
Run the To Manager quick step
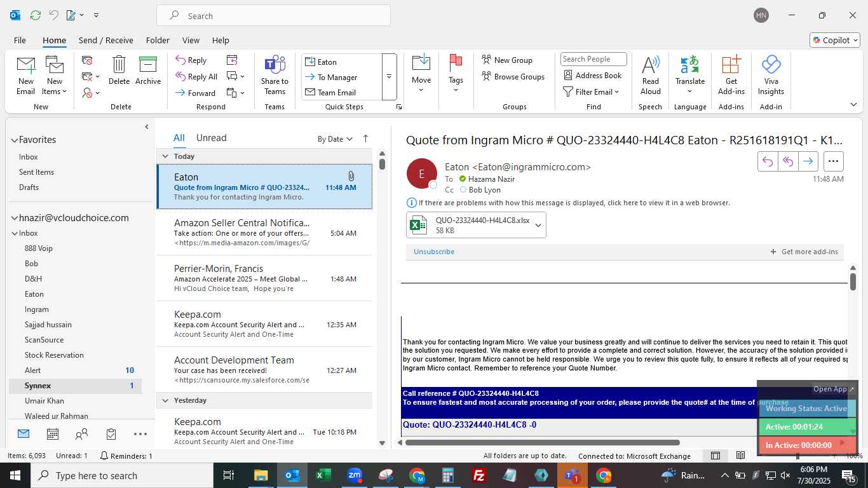(342, 77)
